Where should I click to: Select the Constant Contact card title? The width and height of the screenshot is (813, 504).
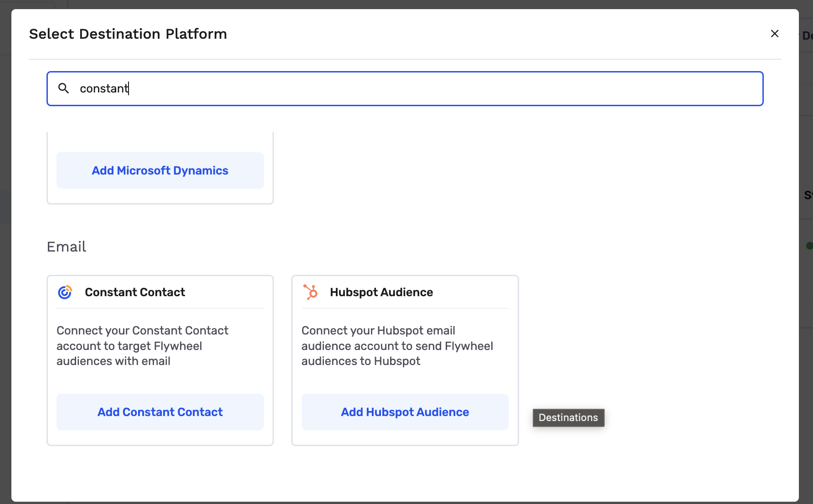tap(135, 292)
